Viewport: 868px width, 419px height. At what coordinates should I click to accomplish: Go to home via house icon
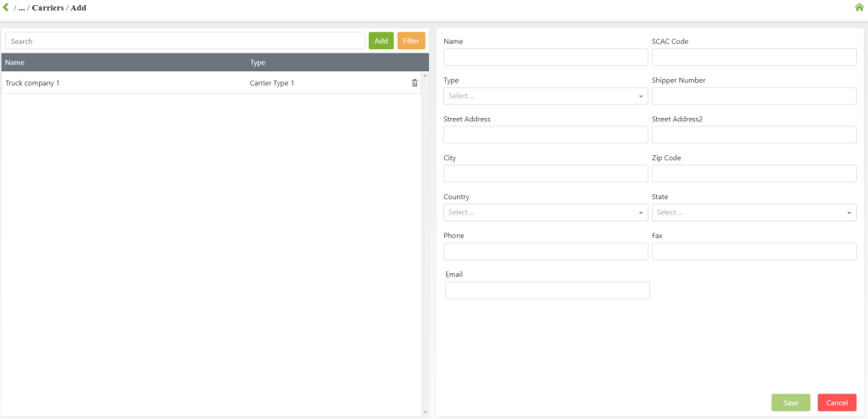point(859,8)
